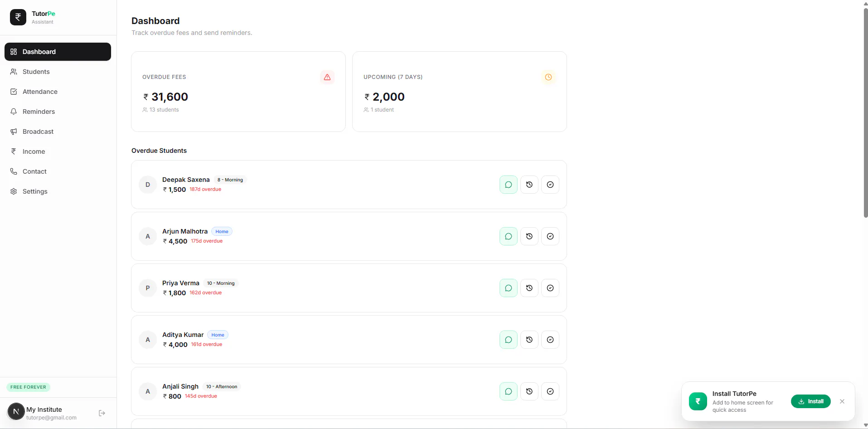Open WhatsApp reminder for Deepak Saxena

point(508,185)
